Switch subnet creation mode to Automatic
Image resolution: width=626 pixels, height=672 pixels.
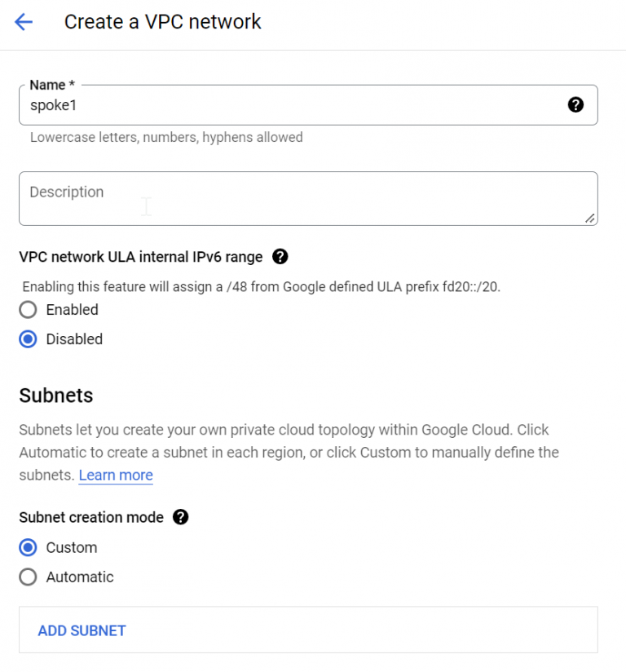coord(28,577)
